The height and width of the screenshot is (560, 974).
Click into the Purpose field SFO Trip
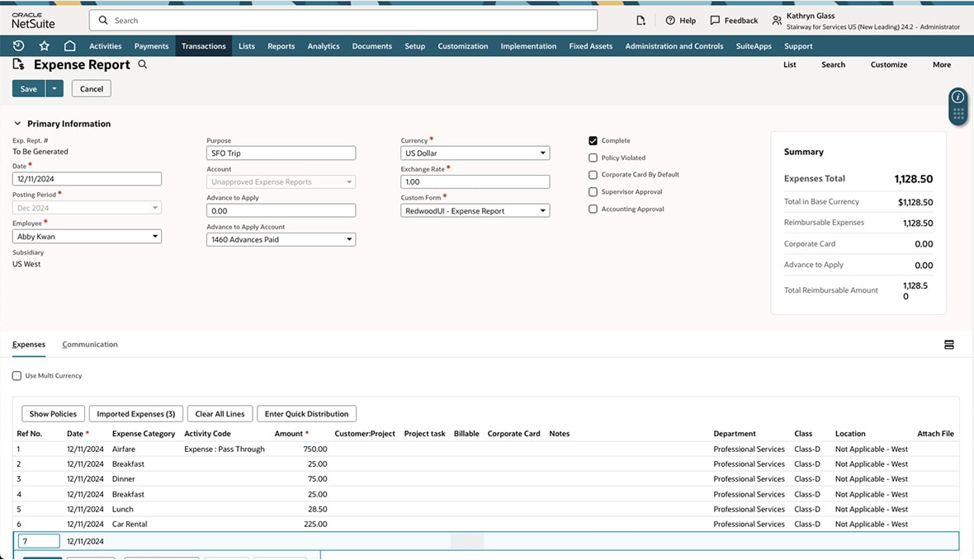point(281,153)
